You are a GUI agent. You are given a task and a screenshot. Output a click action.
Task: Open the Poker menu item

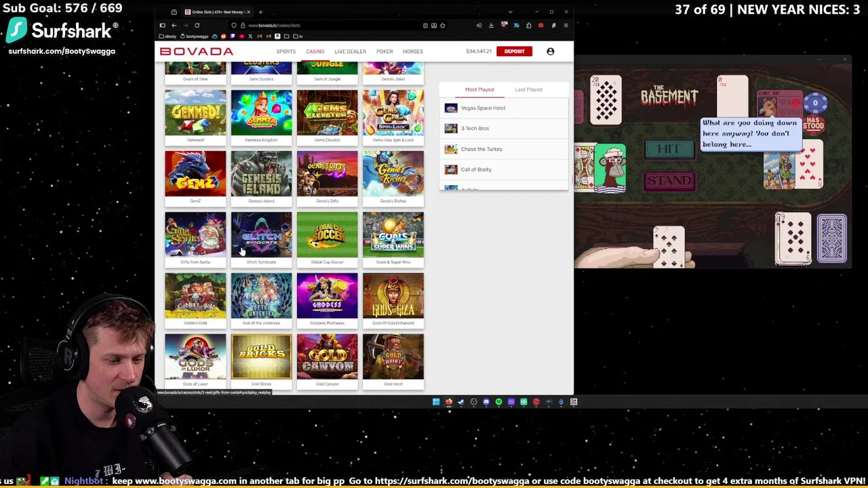(x=384, y=52)
